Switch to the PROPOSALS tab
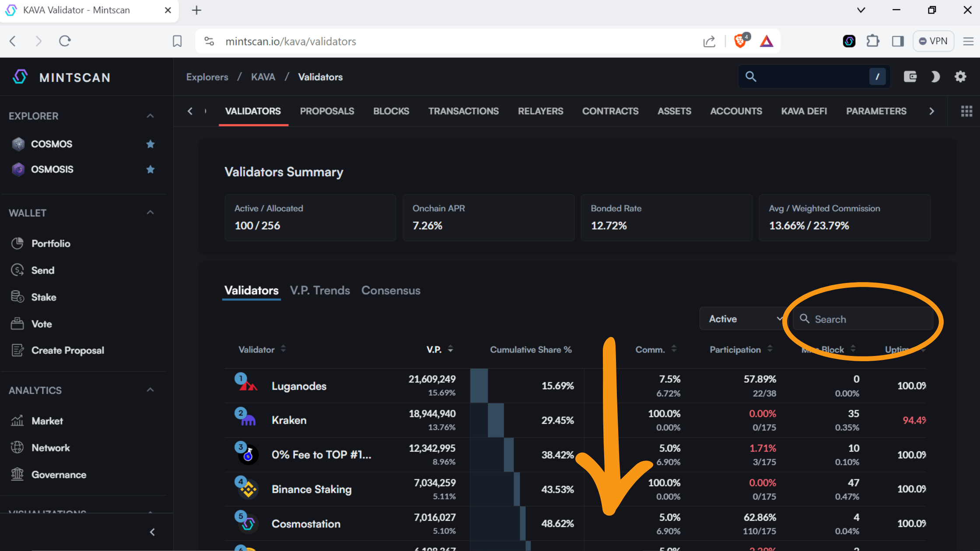980x551 pixels. (x=327, y=111)
